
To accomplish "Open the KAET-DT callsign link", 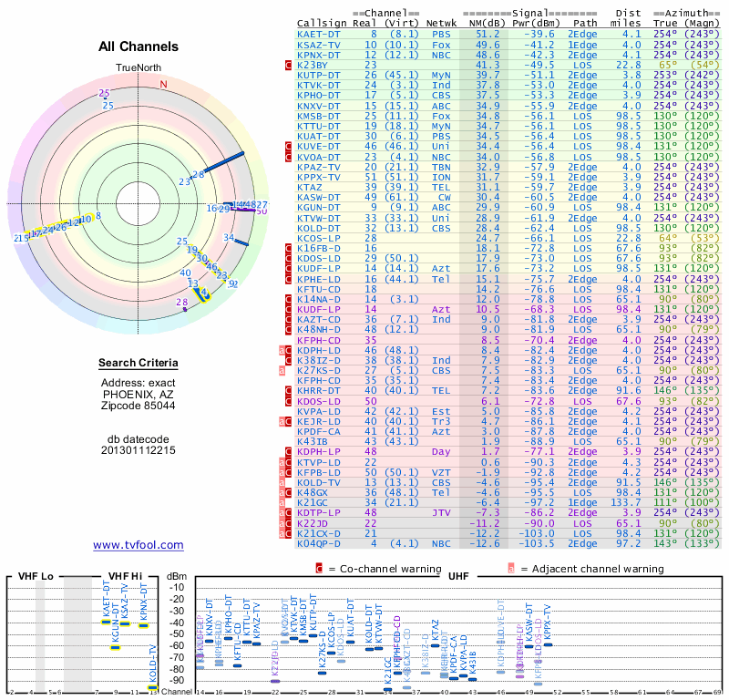I will coord(318,33).
